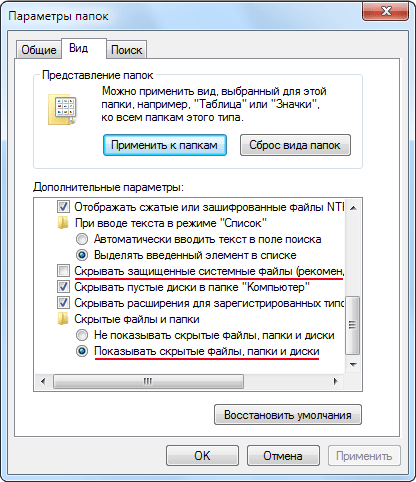This screenshot has width=416, height=482.
Task: Cancel with the Отмена button
Action: [x=283, y=455]
